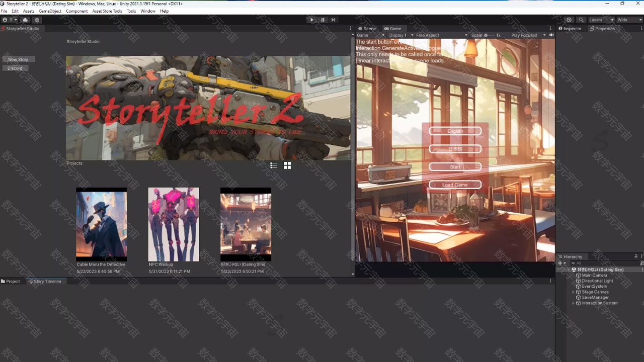Open the Game view mode dropdown
This screenshot has height=362, width=644.
(x=370, y=35)
